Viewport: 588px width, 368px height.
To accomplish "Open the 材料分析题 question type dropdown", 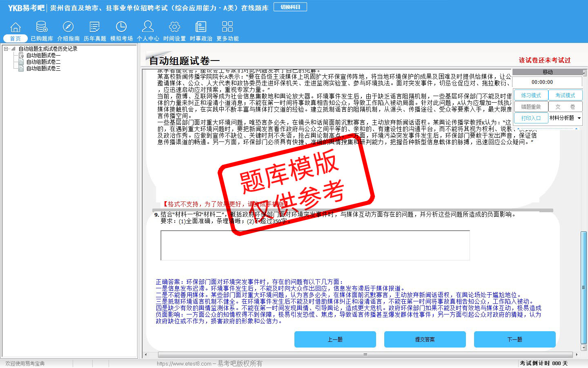I will coord(565,118).
